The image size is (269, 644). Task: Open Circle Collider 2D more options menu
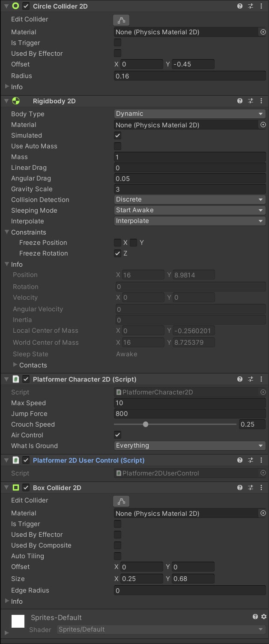[x=261, y=6]
